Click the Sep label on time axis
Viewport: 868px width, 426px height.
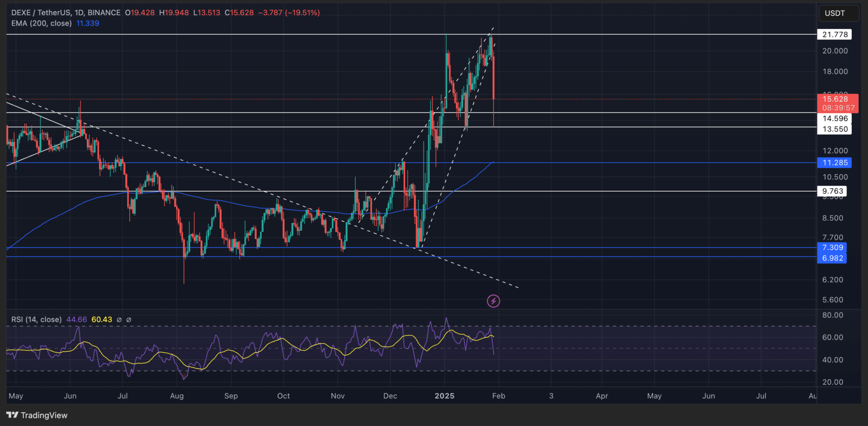231,396
